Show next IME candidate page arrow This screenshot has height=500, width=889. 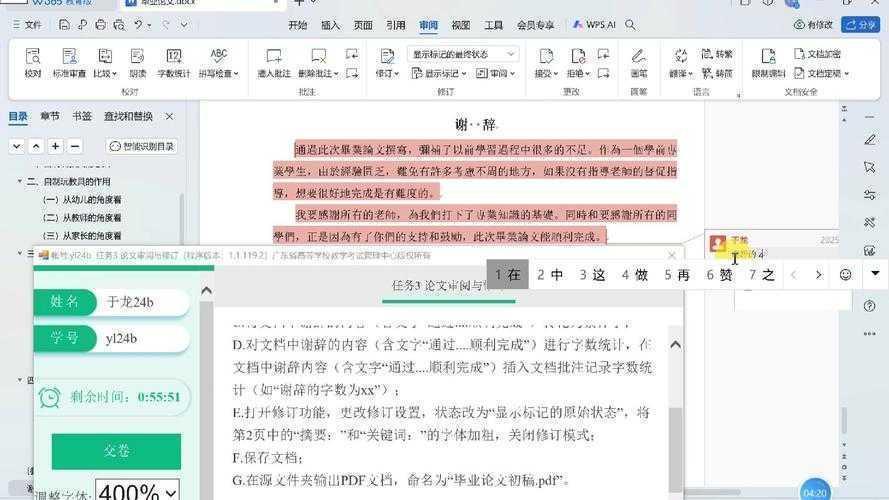[818, 274]
